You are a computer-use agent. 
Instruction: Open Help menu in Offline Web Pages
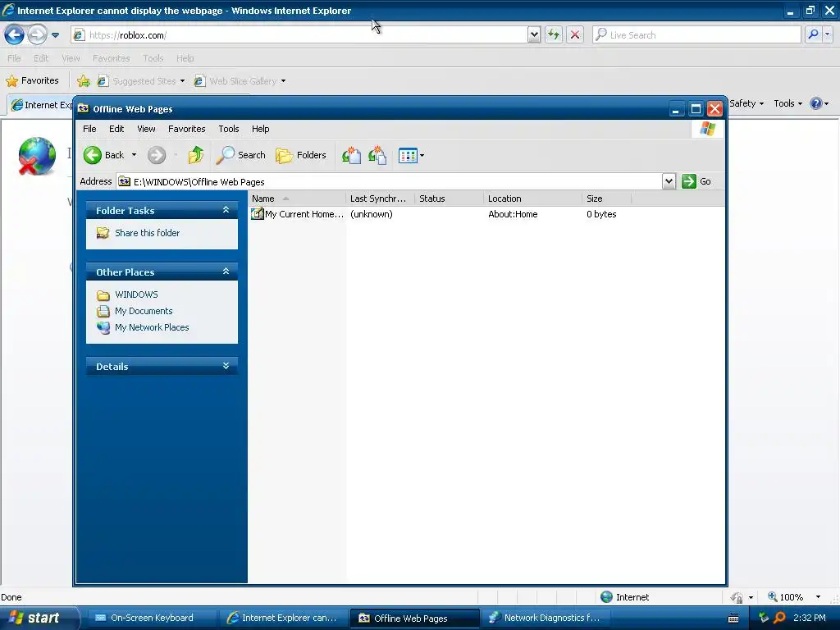(260, 129)
